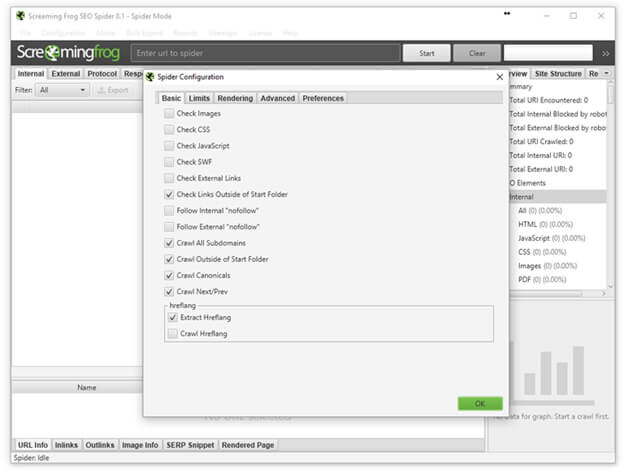624x470 pixels.
Task: Select All (0) (0.00%) in overview
Action: coord(540,211)
